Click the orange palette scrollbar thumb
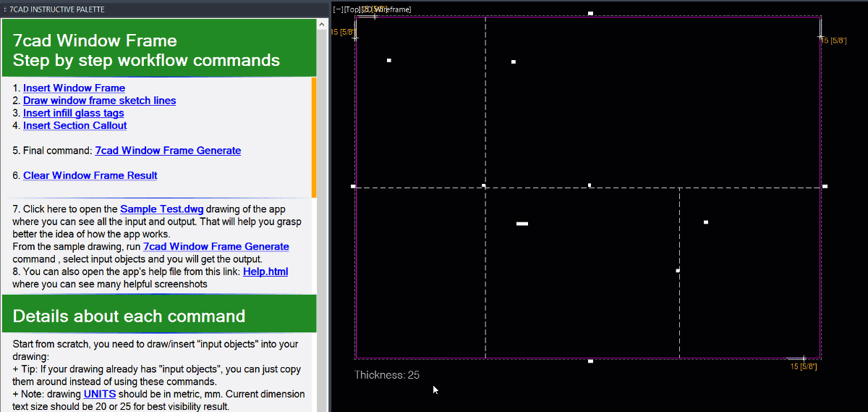The height and width of the screenshot is (412, 868). pyautogui.click(x=314, y=138)
